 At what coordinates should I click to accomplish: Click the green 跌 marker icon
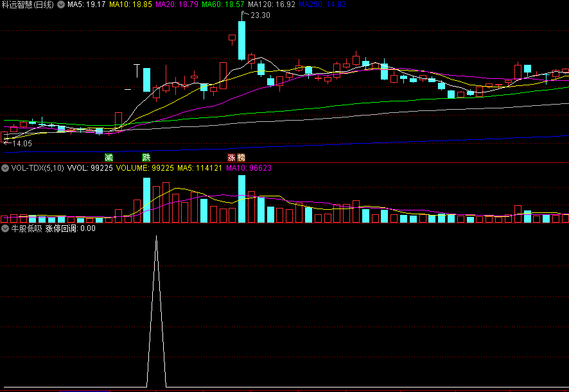click(146, 157)
